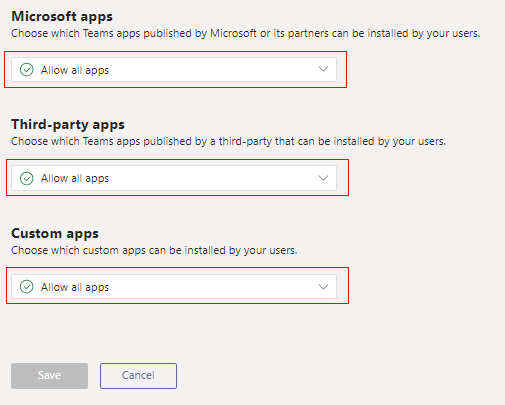Viewport: 505px width, 405px height.
Task: Click the Custom apps description text
Action: (x=154, y=250)
